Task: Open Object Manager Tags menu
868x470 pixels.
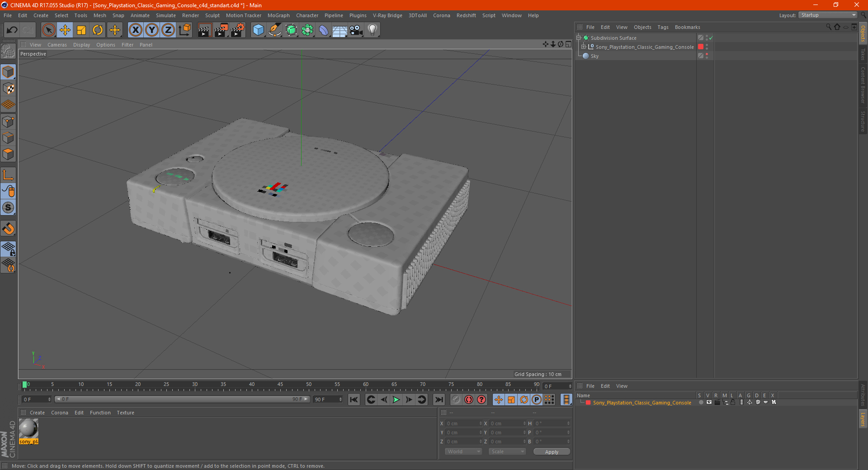Action: tap(663, 27)
